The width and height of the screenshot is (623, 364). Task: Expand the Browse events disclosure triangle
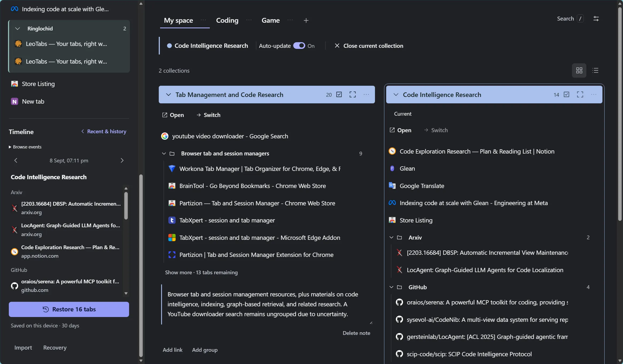coord(10,147)
